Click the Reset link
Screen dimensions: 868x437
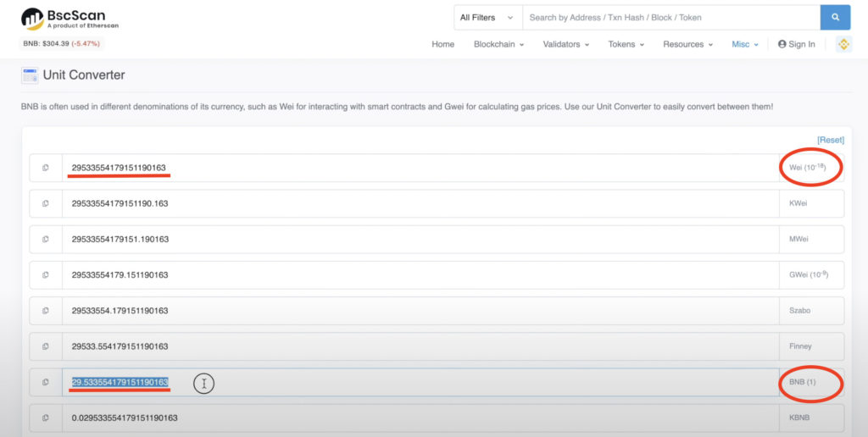[x=831, y=140]
